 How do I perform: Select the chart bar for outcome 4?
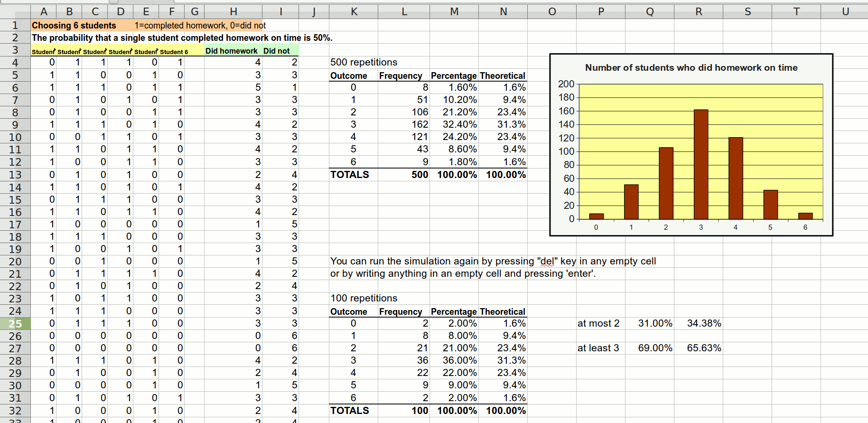pos(736,179)
